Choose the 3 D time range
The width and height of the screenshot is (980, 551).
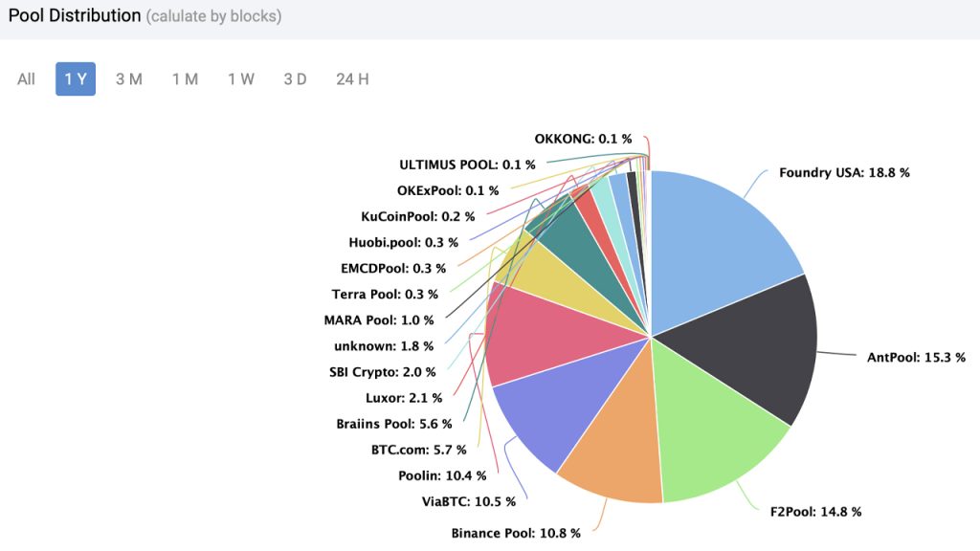[x=295, y=79]
